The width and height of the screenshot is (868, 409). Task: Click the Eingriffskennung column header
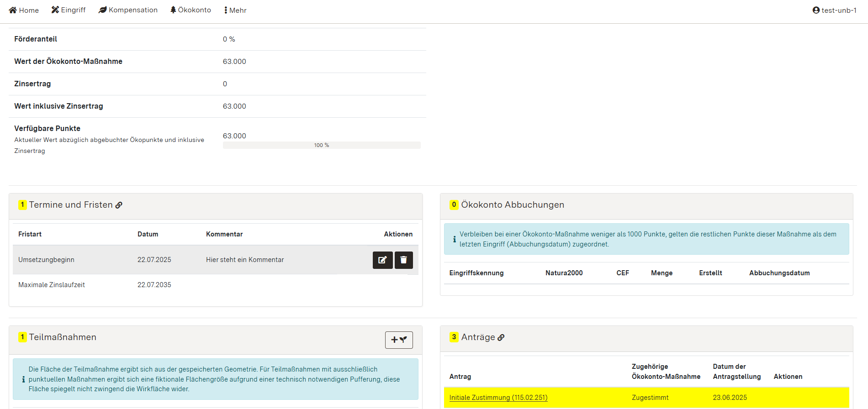[x=476, y=273]
